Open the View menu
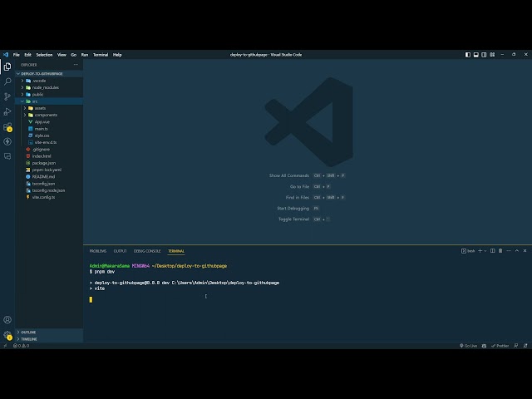Screen dimensions: 532x399 (x=62, y=55)
